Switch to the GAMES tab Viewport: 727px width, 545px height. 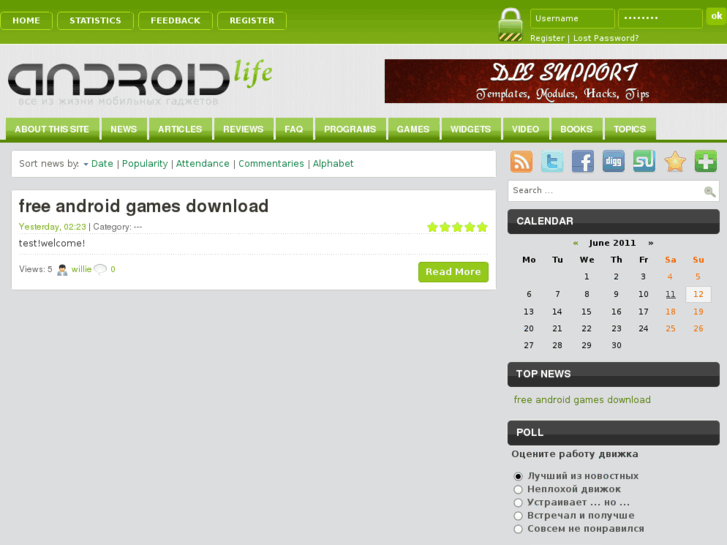pyautogui.click(x=413, y=129)
